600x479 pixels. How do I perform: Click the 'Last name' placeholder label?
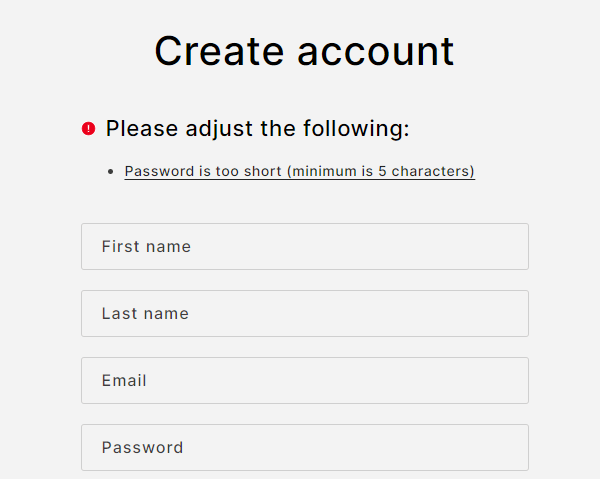click(145, 313)
